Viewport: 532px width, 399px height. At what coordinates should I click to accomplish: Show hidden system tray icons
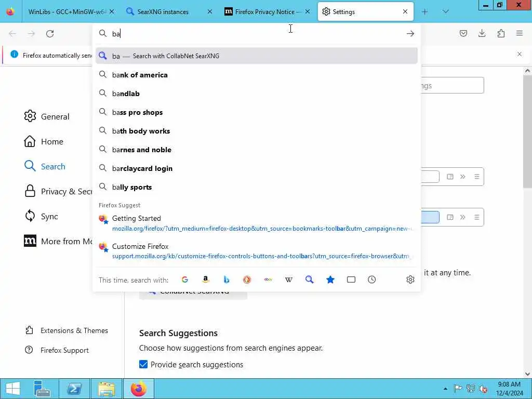445,389
